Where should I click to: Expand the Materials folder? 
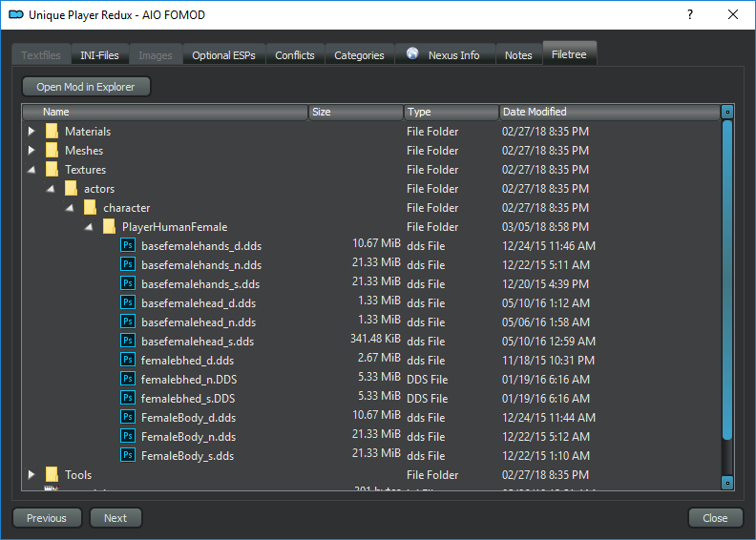point(31,131)
